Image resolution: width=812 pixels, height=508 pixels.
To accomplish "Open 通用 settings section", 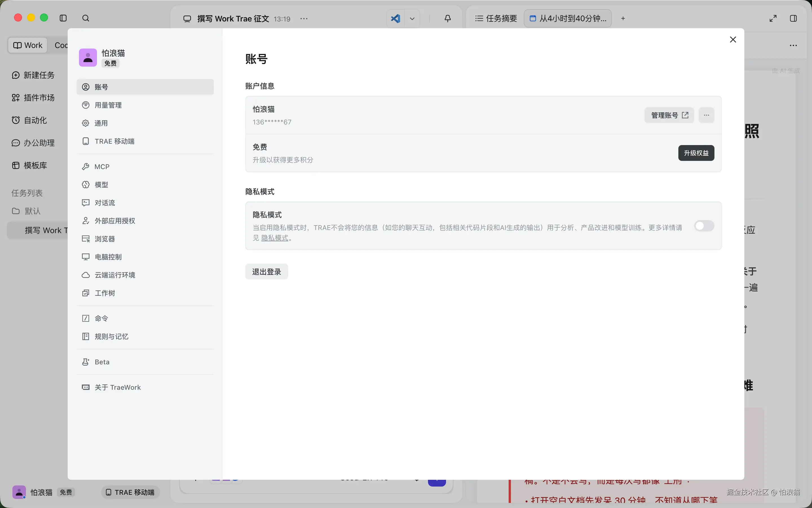I will point(145,123).
